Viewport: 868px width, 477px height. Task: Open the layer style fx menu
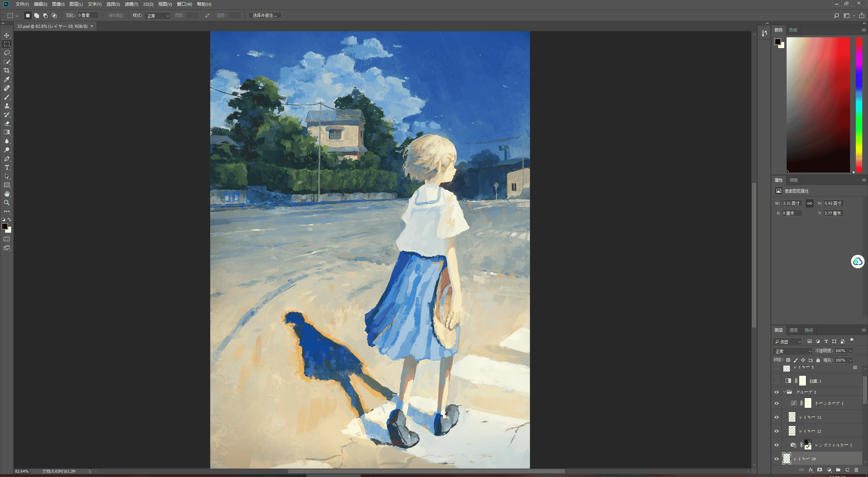[811, 470]
